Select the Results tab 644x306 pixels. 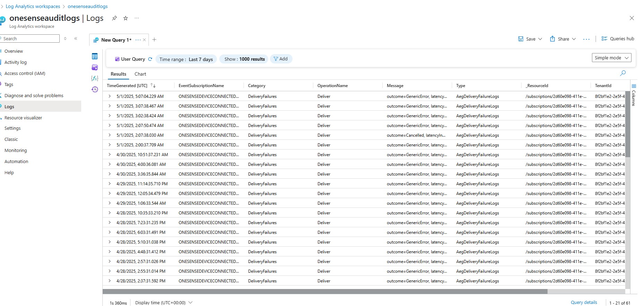(118, 74)
